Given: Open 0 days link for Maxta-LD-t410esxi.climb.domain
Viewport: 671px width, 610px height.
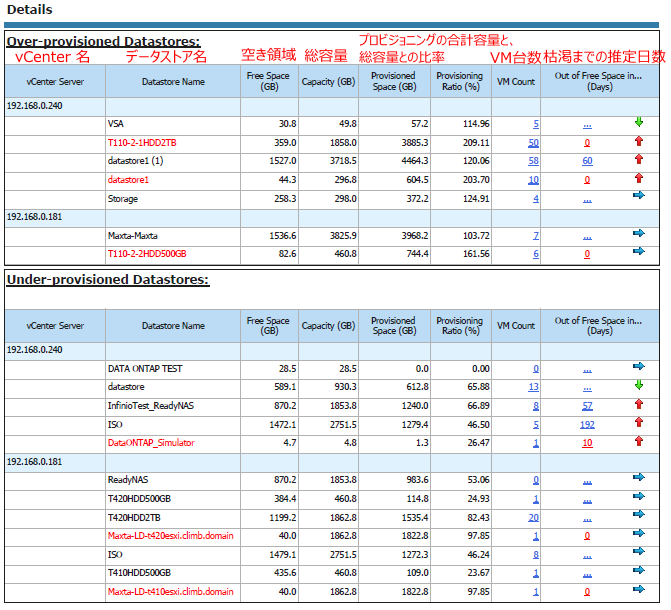Looking at the screenshot, I should [587, 592].
